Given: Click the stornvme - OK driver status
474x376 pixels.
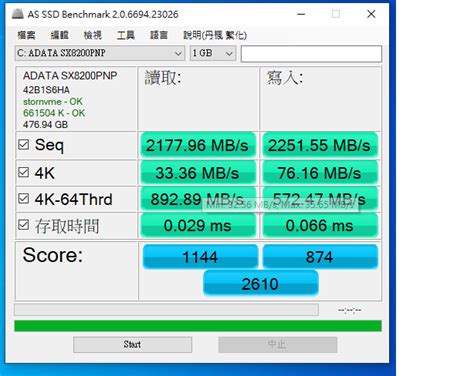Looking at the screenshot, I should [53, 101].
